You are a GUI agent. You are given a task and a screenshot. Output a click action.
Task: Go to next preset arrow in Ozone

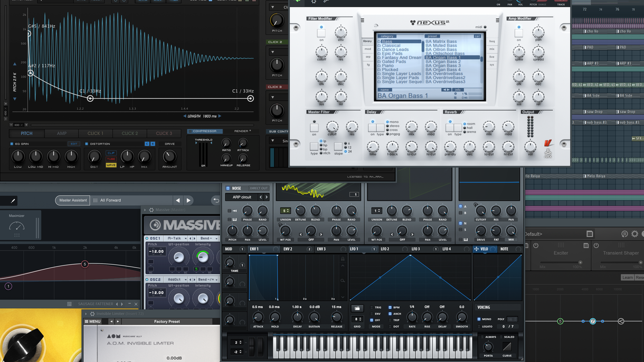pos(188,201)
